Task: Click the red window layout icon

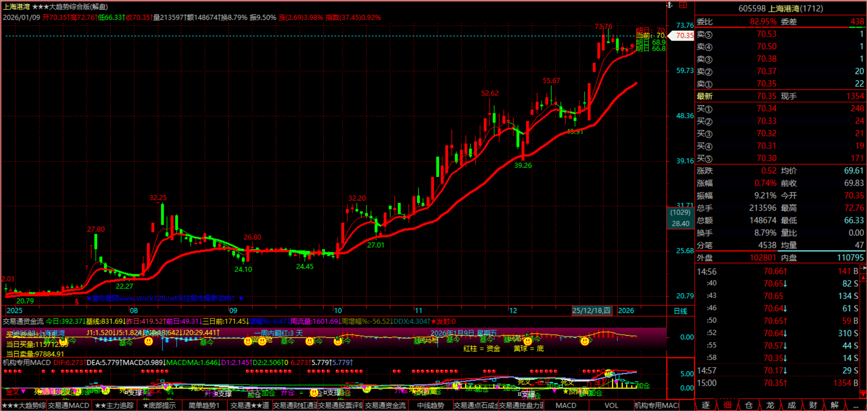Action: pyautogui.click(x=683, y=5)
